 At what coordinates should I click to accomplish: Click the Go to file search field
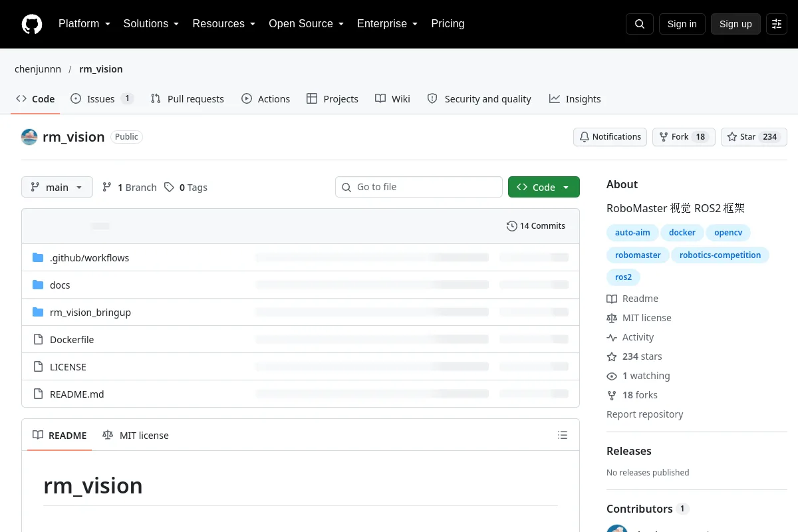[419, 187]
